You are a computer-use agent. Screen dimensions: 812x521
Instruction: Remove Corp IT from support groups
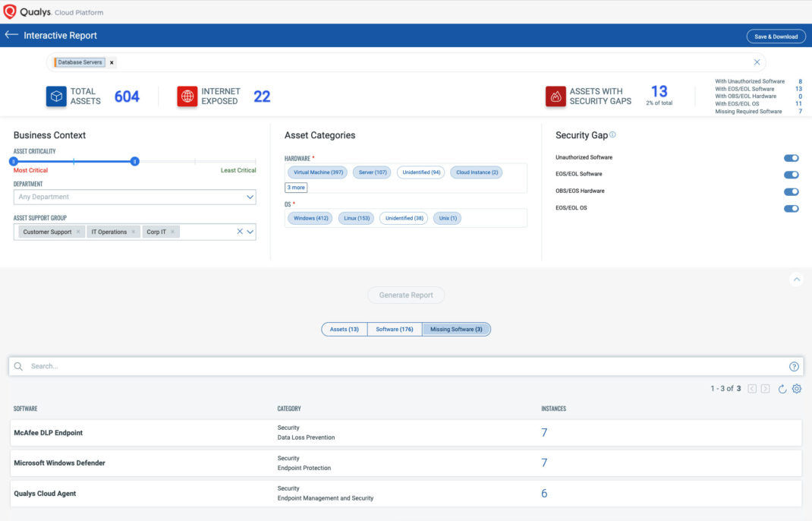[x=172, y=232]
